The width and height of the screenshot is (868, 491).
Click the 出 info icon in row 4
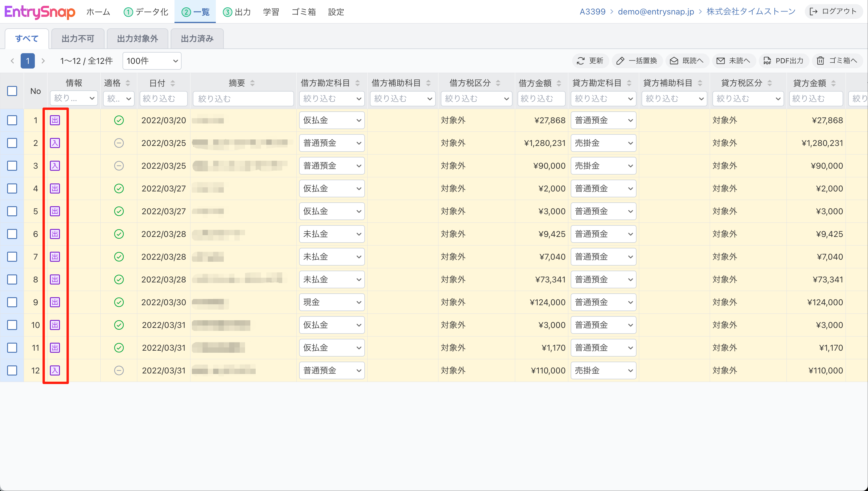tap(55, 188)
